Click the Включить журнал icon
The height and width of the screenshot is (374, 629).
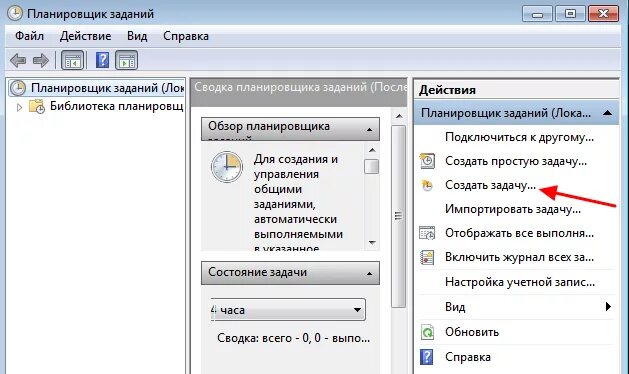(x=427, y=257)
